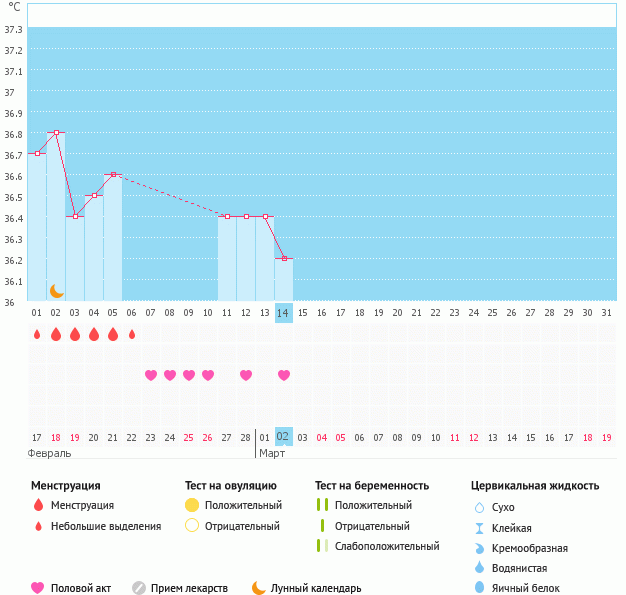Click the positive ovulation test legend icon
Image resolution: width=626 pixels, height=595 pixels.
point(192,505)
